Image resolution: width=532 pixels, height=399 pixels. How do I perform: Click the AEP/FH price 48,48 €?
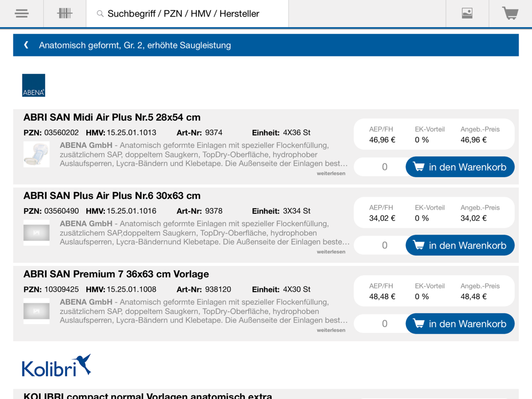(x=383, y=296)
